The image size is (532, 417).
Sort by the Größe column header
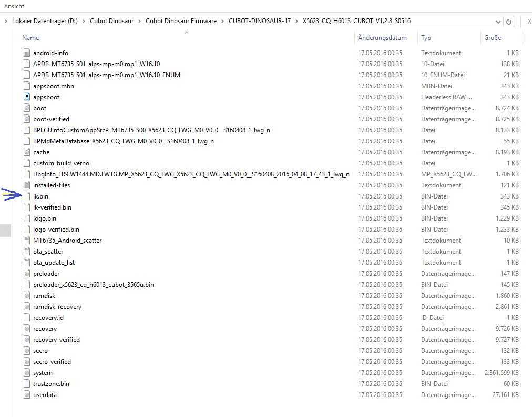493,38
